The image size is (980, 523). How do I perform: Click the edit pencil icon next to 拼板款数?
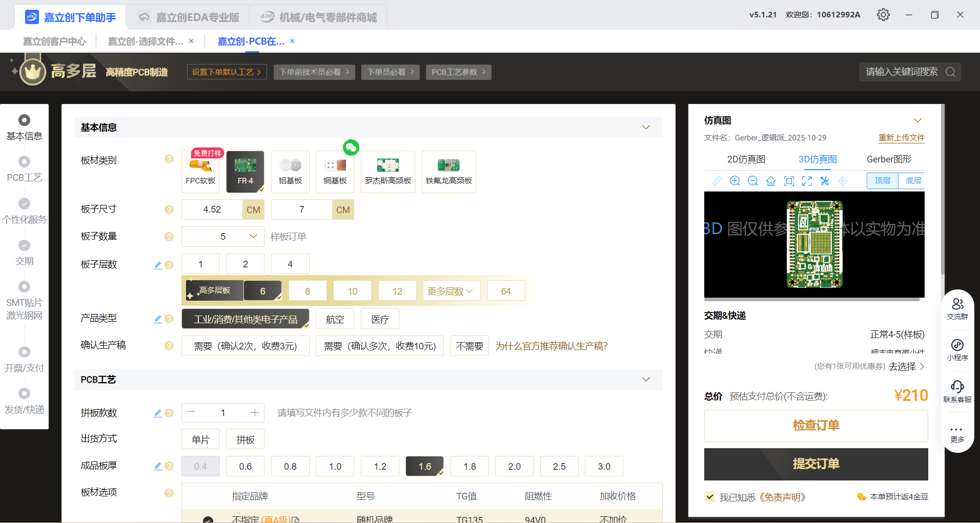(x=158, y=413)
